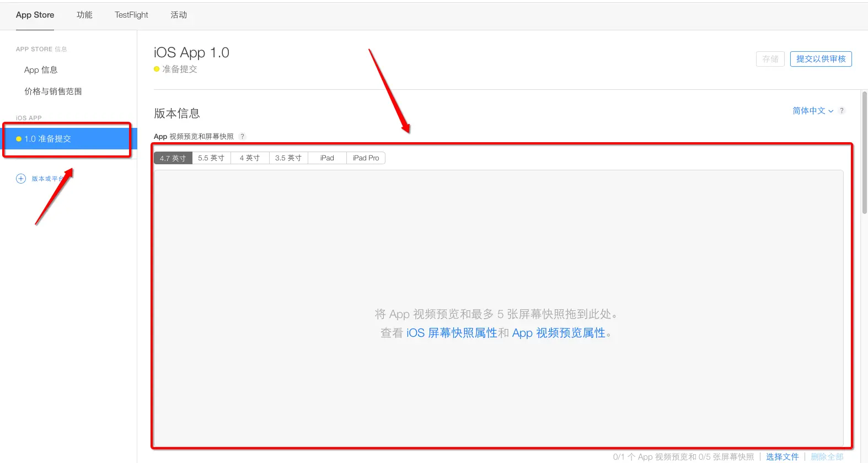Screen dimensions: 868x463
Task: Click the help icon beside App 视频预览和屏幕快照
Action: tap(242, 136)
